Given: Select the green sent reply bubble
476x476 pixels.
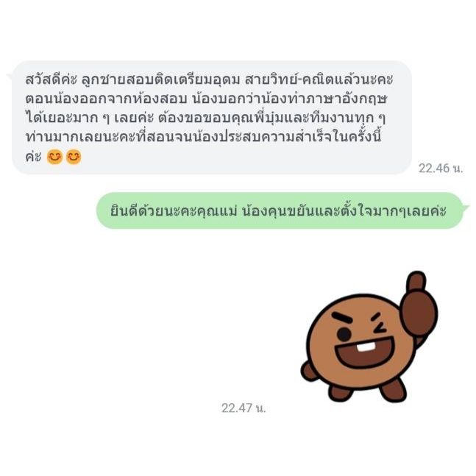Looking at the screenshot, I should coord(280,210).
